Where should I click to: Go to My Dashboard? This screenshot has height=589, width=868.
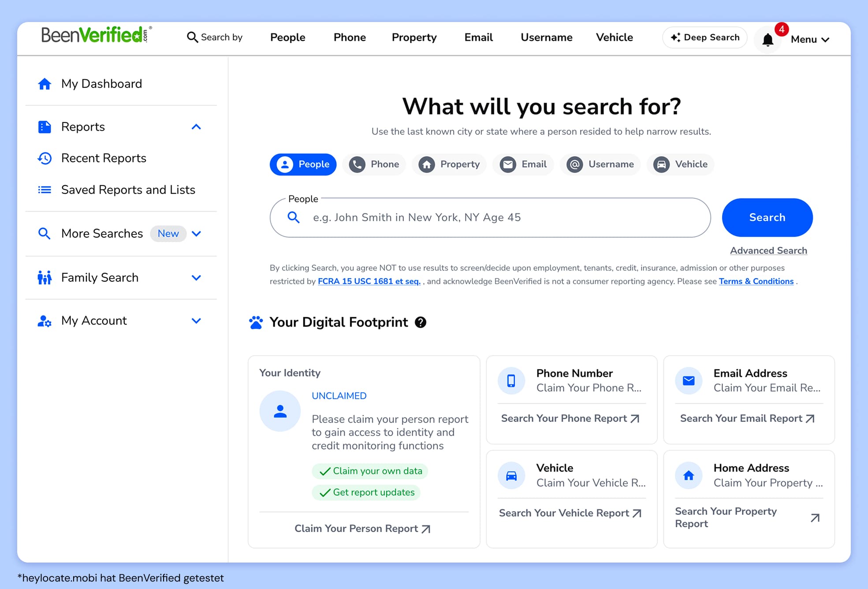101,84
